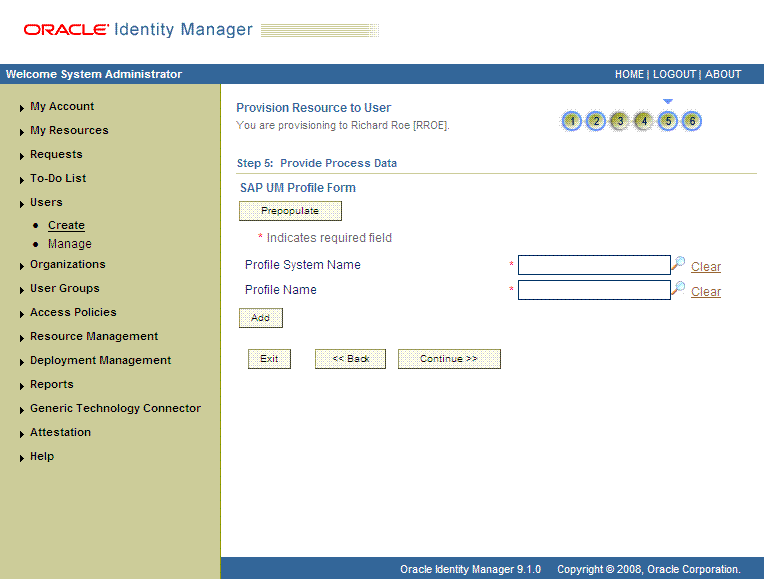Go to wizard step 3 circle

tap(620, 121)
